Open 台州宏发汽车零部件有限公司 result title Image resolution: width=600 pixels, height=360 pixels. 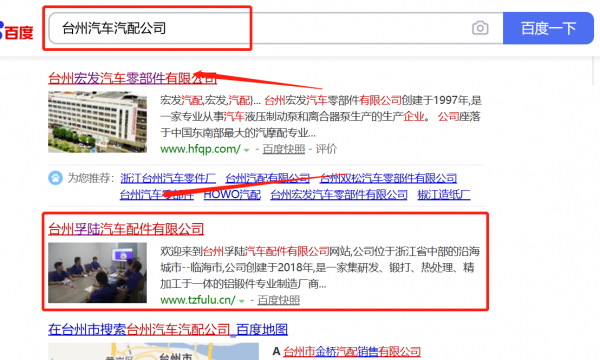point(132,78)
